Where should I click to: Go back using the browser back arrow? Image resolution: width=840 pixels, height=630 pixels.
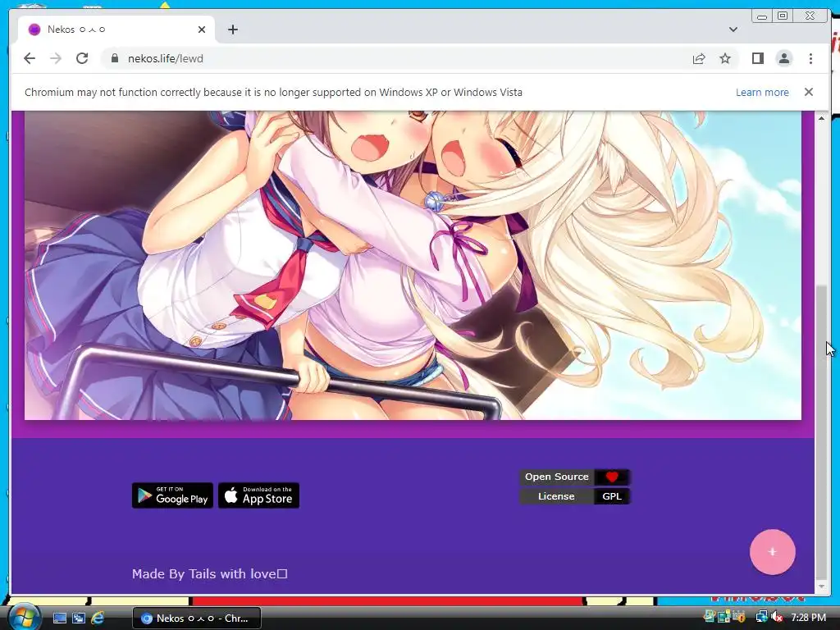30,58
